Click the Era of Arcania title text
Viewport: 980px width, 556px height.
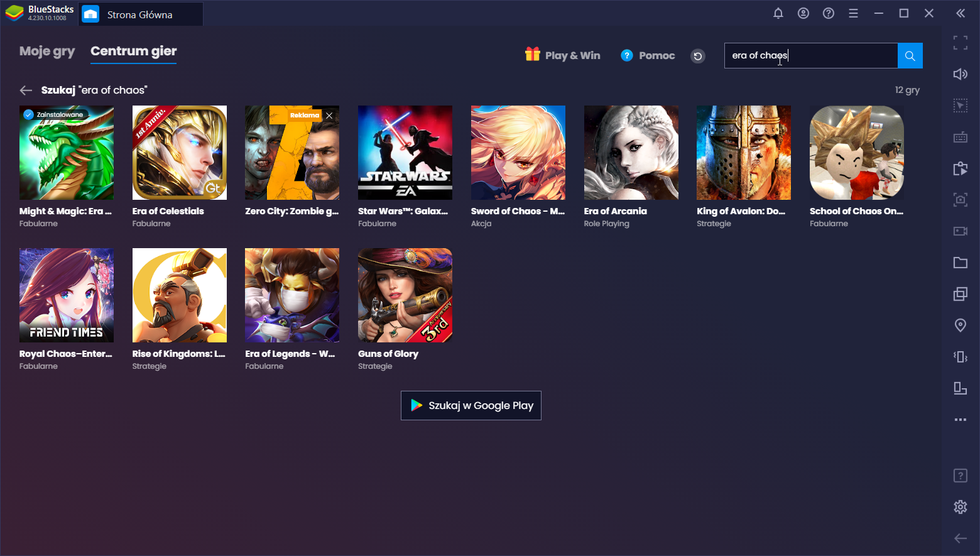616,211
